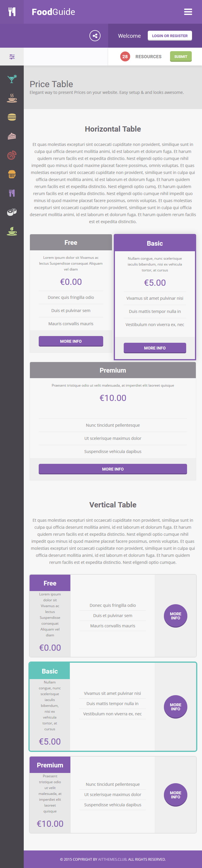Click the Login or Register button

coord(169,36)
